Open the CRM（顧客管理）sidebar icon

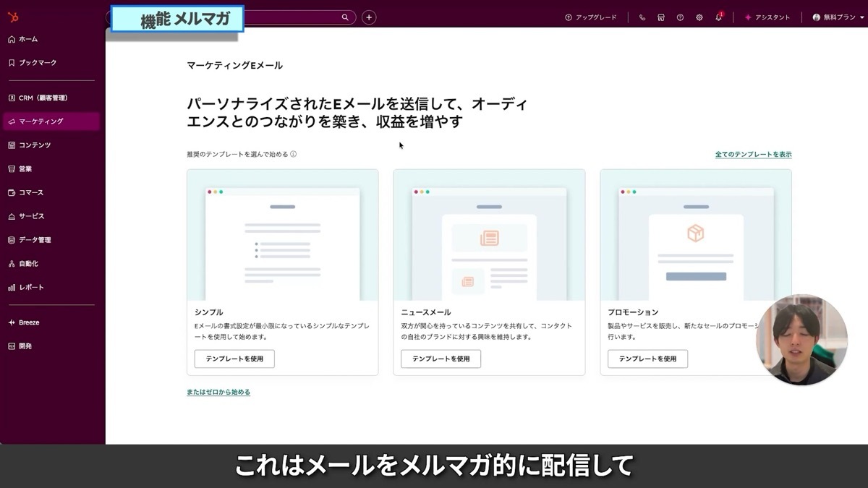tap(10, 97)
